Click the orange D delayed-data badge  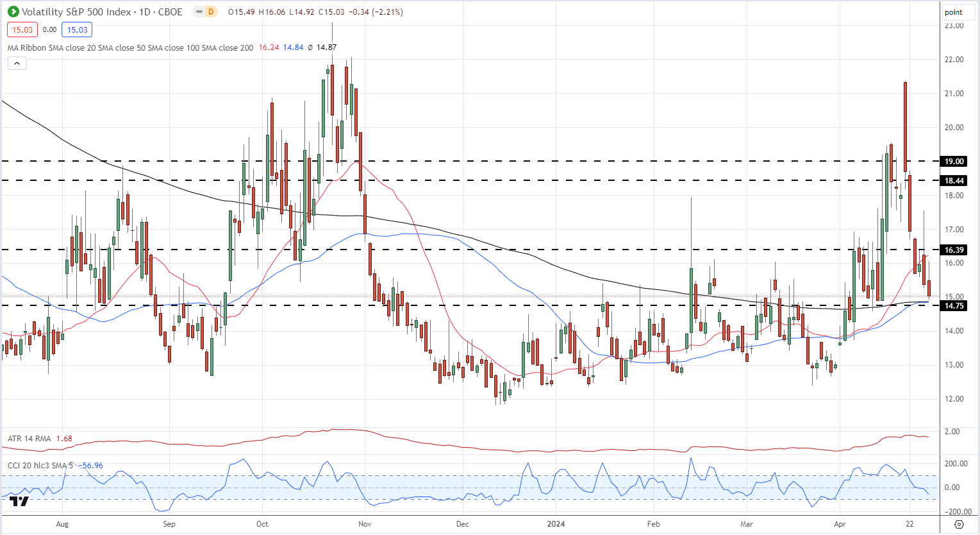tap(210, 12)
